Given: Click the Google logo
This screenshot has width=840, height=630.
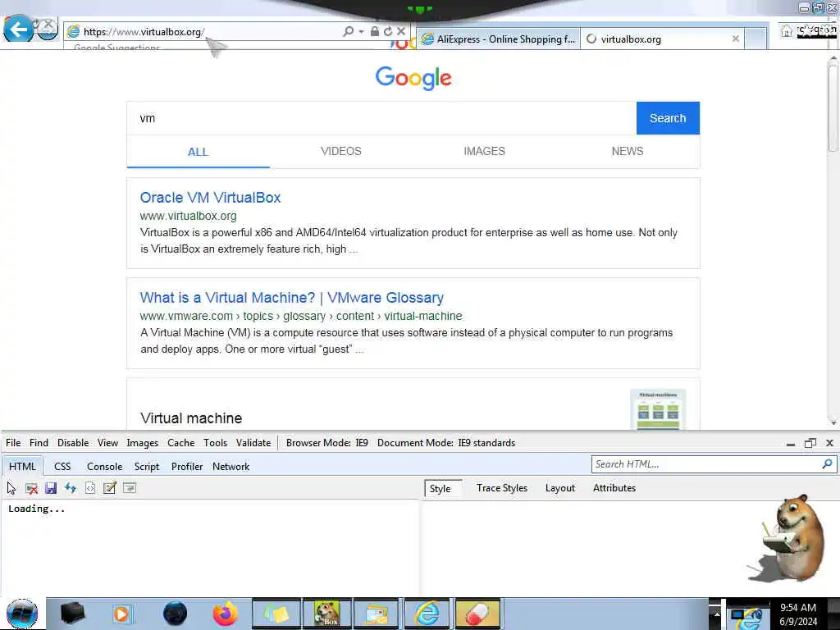Looking at the screenshot, I should [x=413, y=78].
